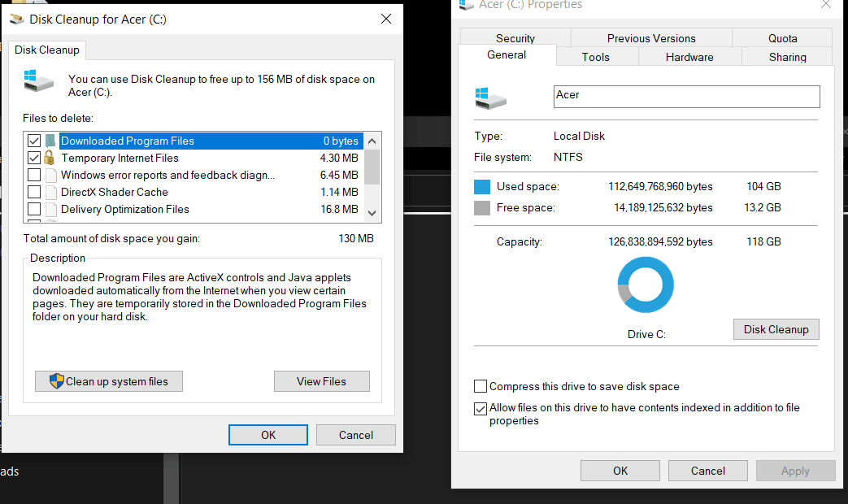
Task: Click the Windows drive icon on the General tab
Action: [491, 97]
